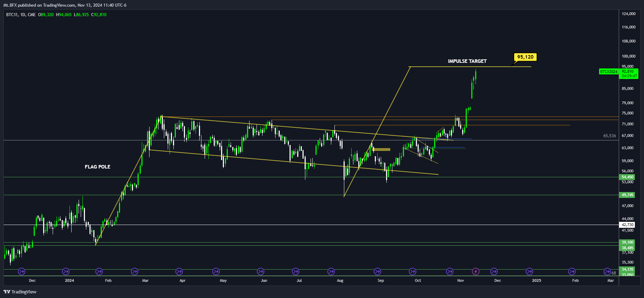
Task: Click the BTCX2024 green symbol tag
Action: (609, 72)
